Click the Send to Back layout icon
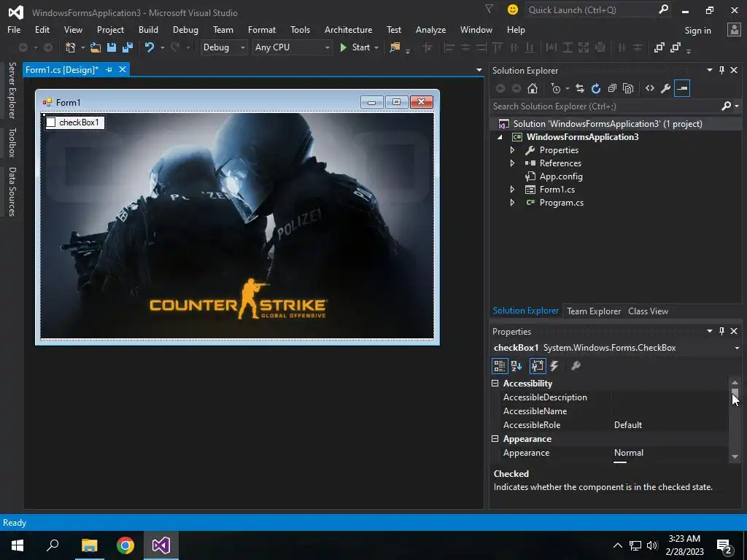 click(675, 47)
